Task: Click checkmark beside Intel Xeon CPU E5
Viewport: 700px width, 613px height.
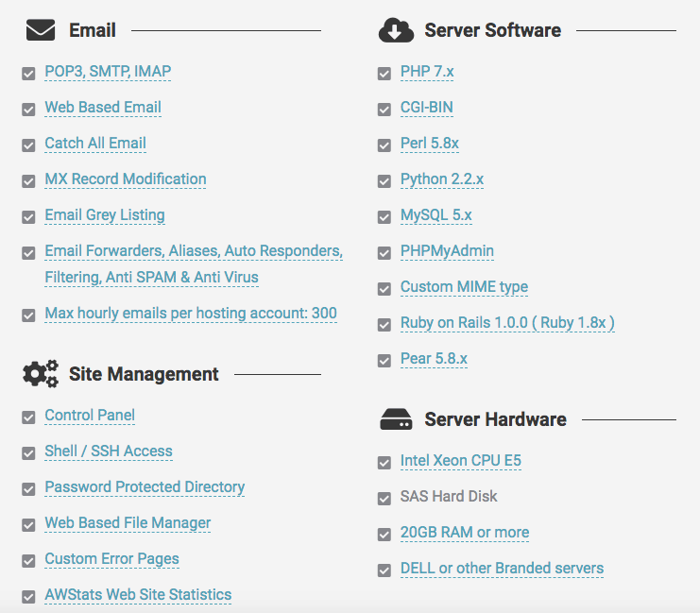Action: click(384, 463)
